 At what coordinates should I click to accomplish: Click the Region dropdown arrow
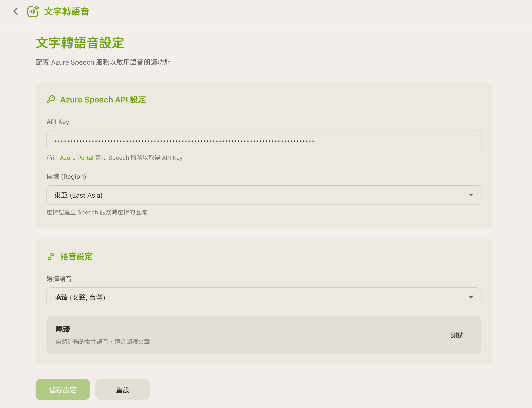tap(471, 195)
